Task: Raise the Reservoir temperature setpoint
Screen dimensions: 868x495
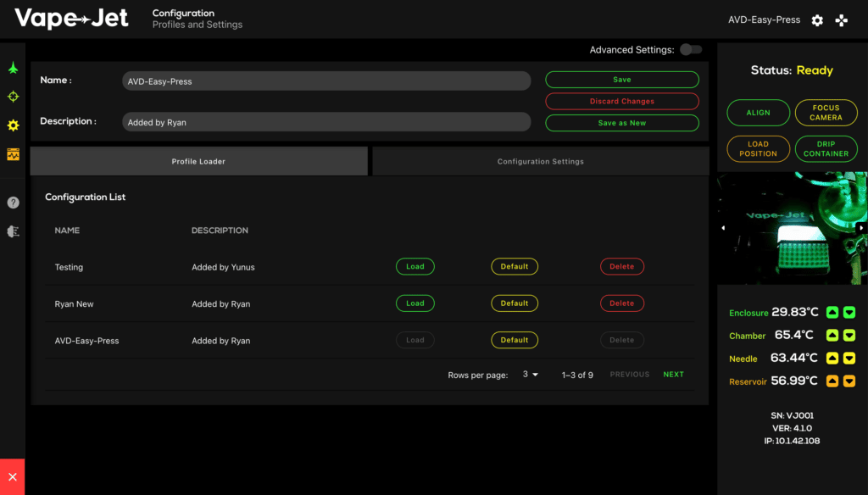Action: click(x=832, y=381)
